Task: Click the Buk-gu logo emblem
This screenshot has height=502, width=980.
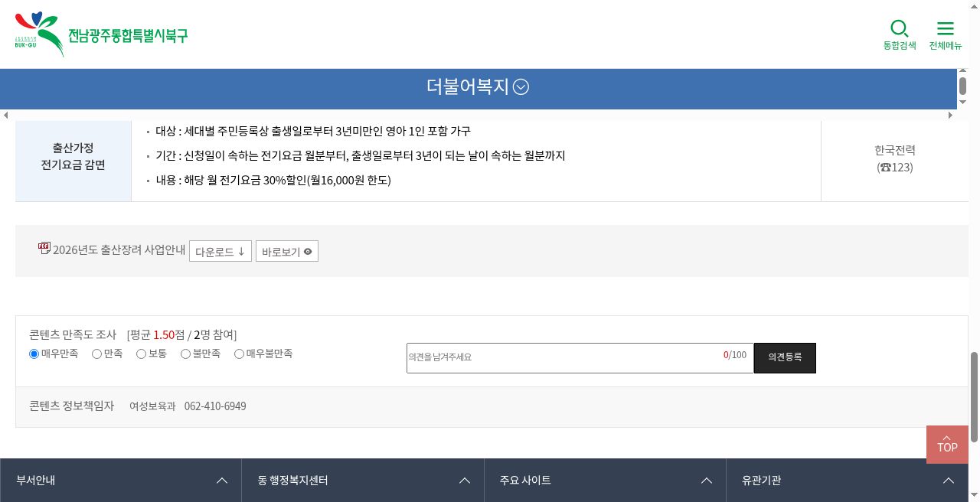Action: pyautogui.click(x=39, y=34)
